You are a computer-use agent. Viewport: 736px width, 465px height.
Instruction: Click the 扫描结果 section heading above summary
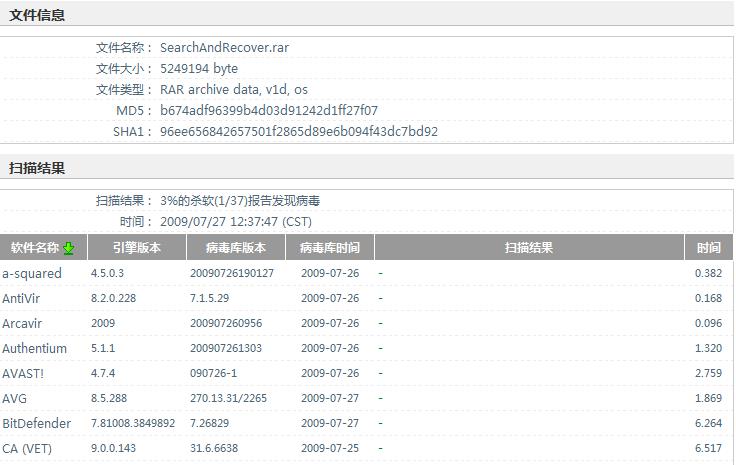tap(37, 168)
